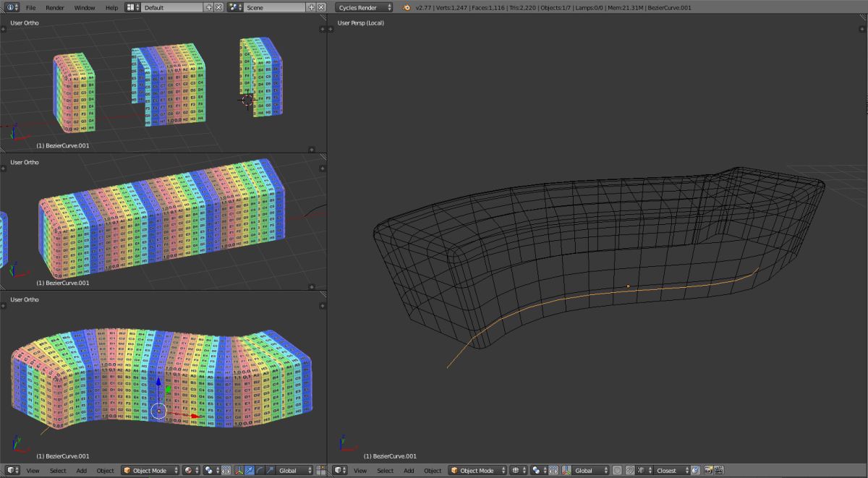Viewport: 868px width, 478px height.
Task: Open Add menu in right viewport
Action: coord(409,471)
